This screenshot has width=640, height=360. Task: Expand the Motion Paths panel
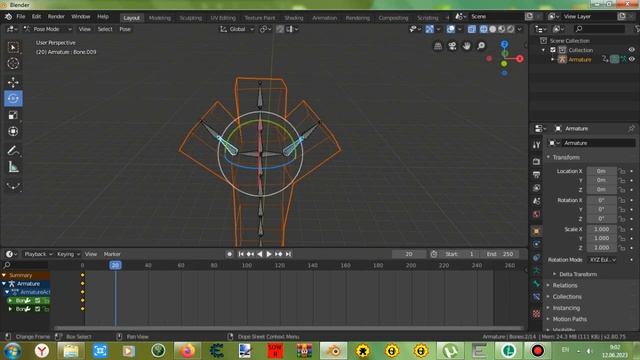point(569,319)
